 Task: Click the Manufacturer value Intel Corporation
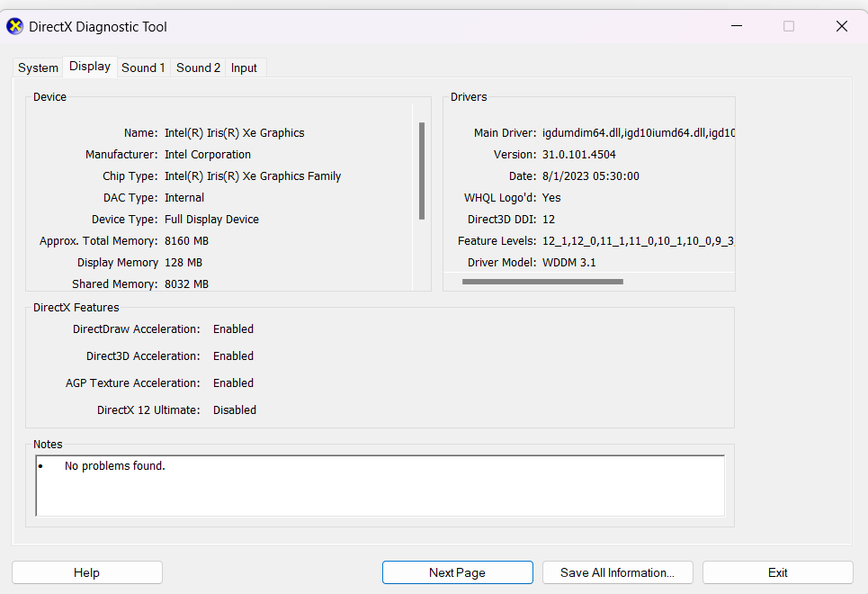[208, 155]
